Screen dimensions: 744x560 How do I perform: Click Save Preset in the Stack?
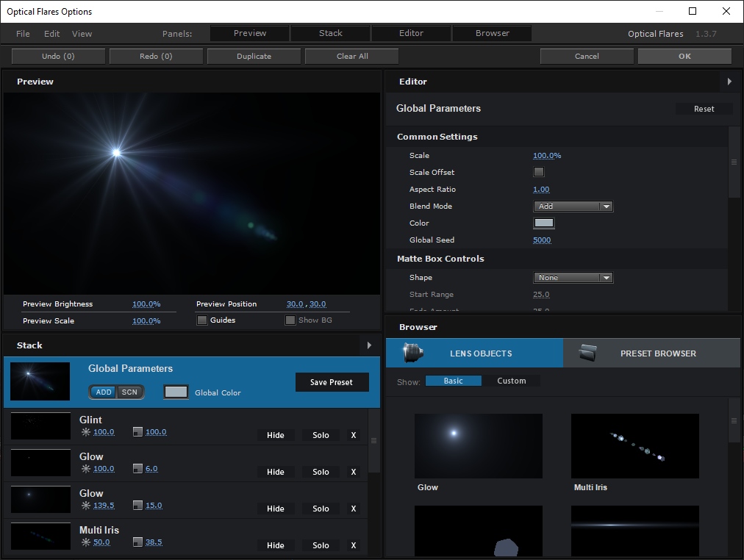click(332, 382)
